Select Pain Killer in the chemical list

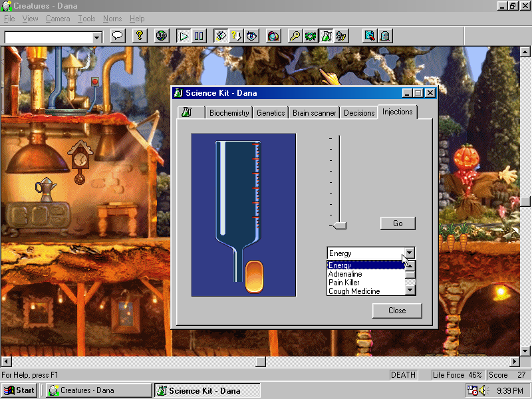point(366,283)
